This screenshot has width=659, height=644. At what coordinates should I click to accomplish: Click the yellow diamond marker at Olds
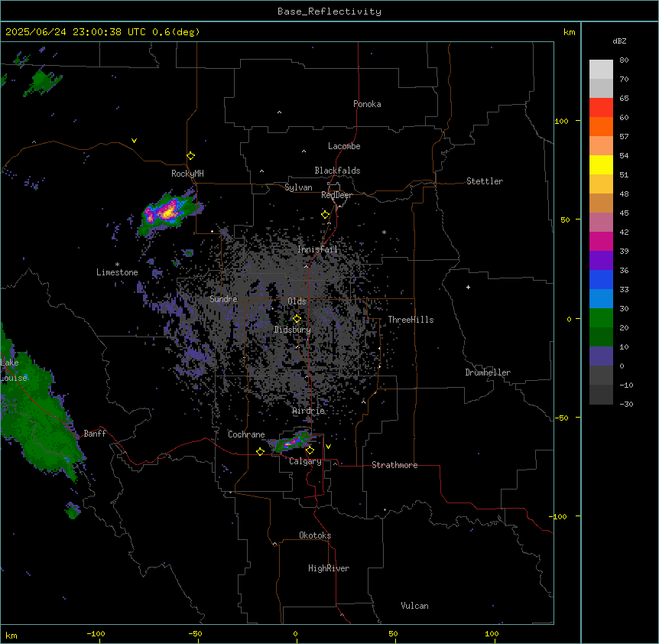coord(297,319)
